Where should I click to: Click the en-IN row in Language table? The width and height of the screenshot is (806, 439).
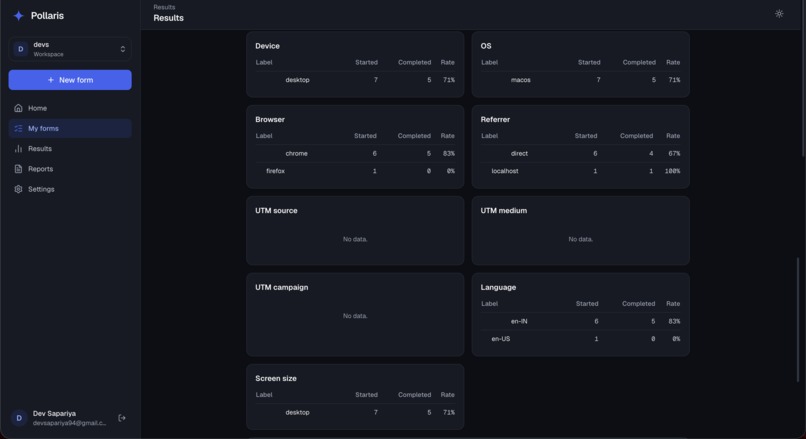click(x=581, y=321)
